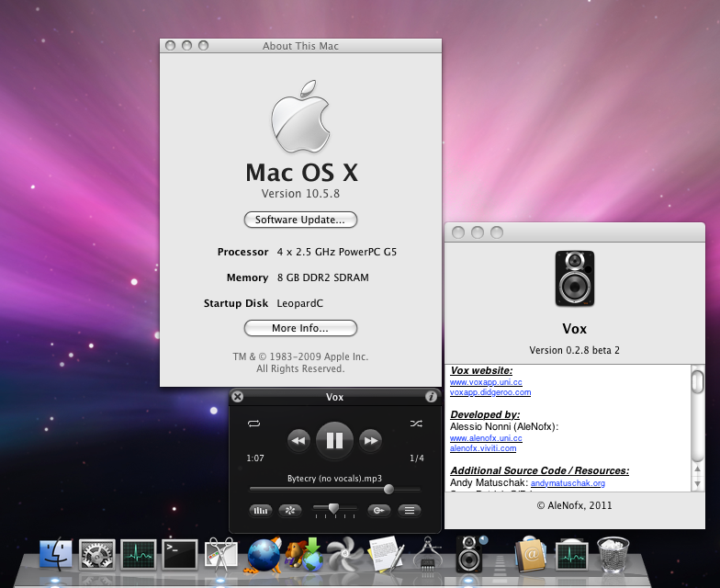This screenshot has width=720, height=588.
Task: Toggle shuffle mode in Vox
Action: [x=416, y=424]
